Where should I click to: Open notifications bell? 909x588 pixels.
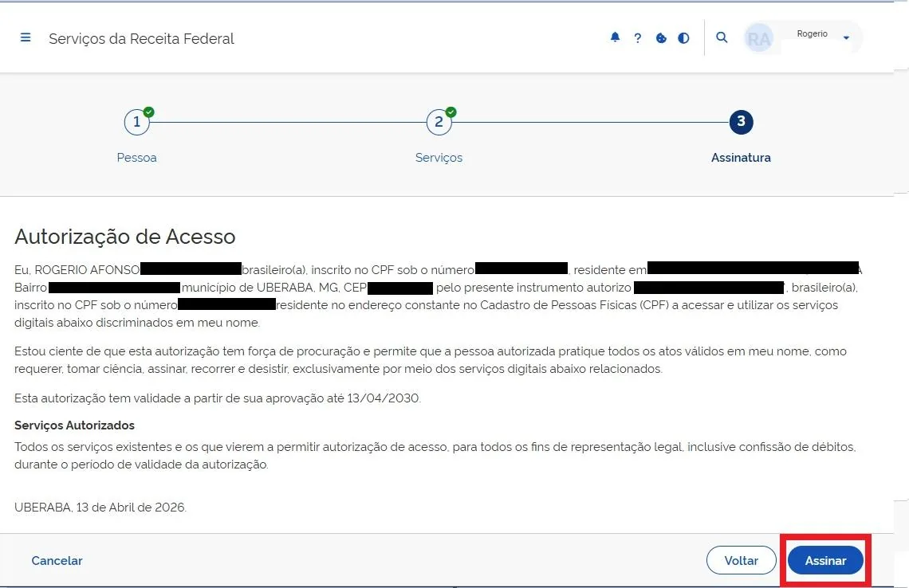pos(615,37)
